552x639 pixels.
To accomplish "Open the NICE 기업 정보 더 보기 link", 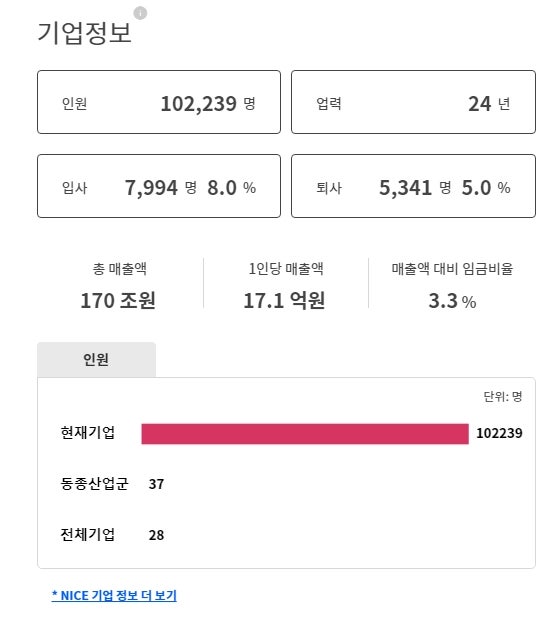I will pyautogui.click(x=114, y=595).
